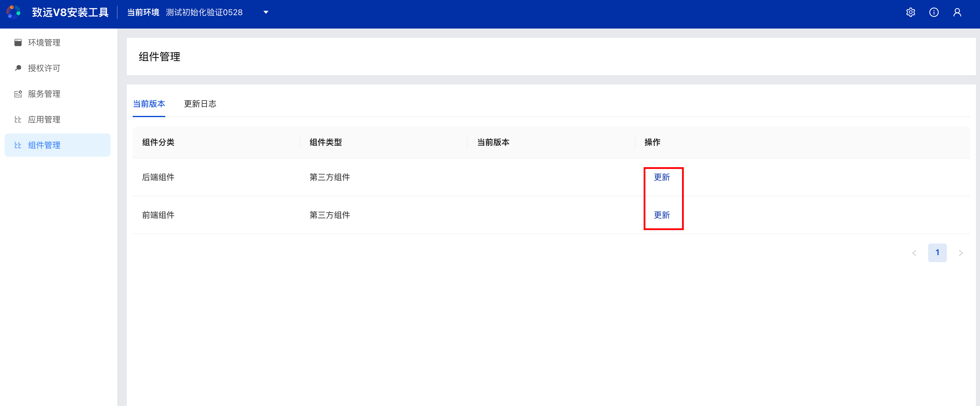Open the 测试初始化验证0528 environment selector
The width and height of the screenshot is (980, 406).
click(204, 13)
